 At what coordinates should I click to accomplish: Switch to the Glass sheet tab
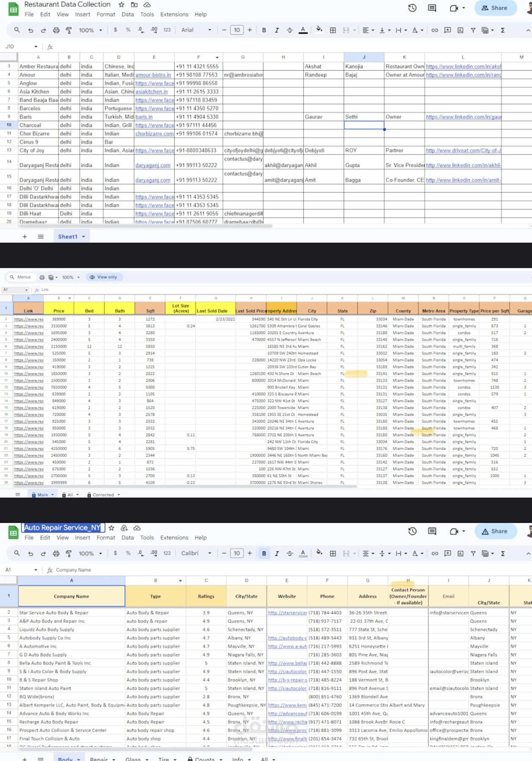(133, 759)
